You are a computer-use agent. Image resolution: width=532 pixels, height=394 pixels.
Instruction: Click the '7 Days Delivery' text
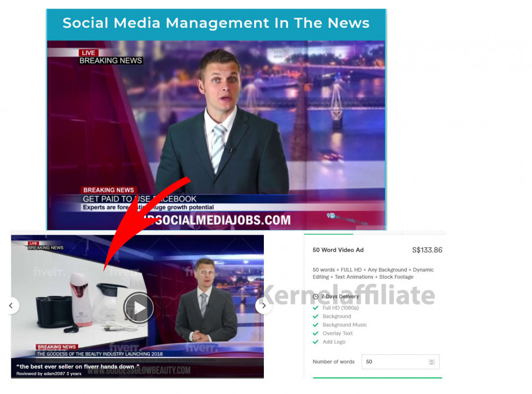[x=340, y=296]
